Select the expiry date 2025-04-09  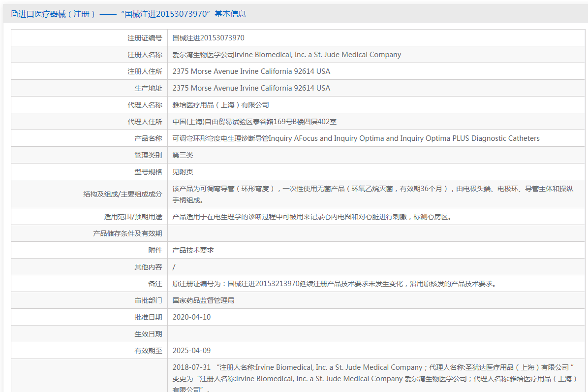point(191,351)
